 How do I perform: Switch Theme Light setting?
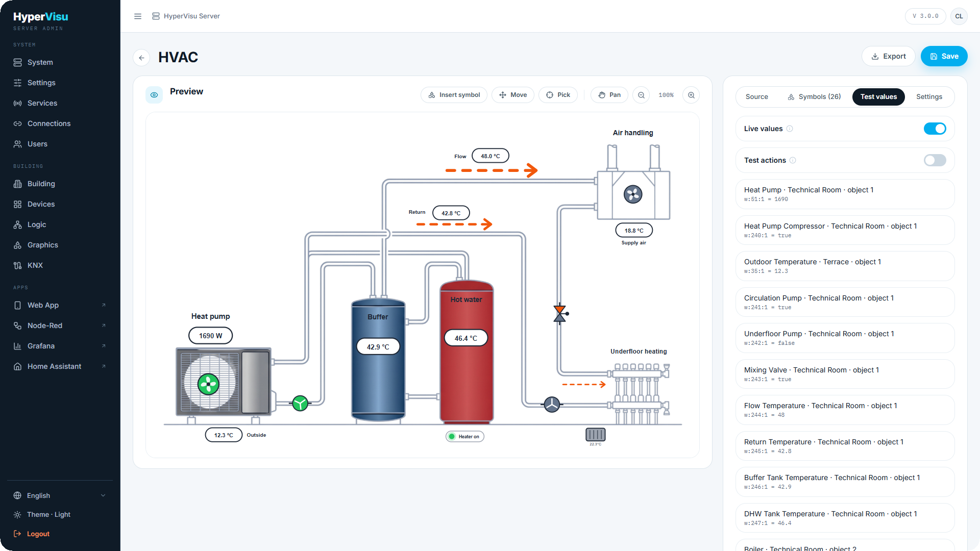tap(48, 514)
